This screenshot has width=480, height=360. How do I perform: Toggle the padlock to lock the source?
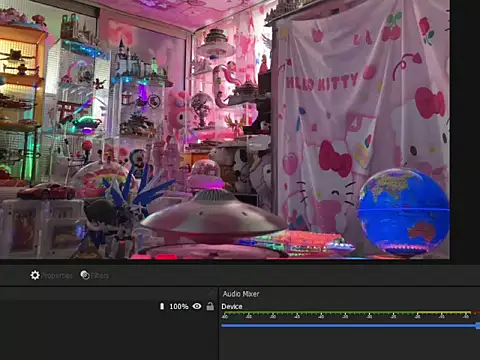(210, 306)
